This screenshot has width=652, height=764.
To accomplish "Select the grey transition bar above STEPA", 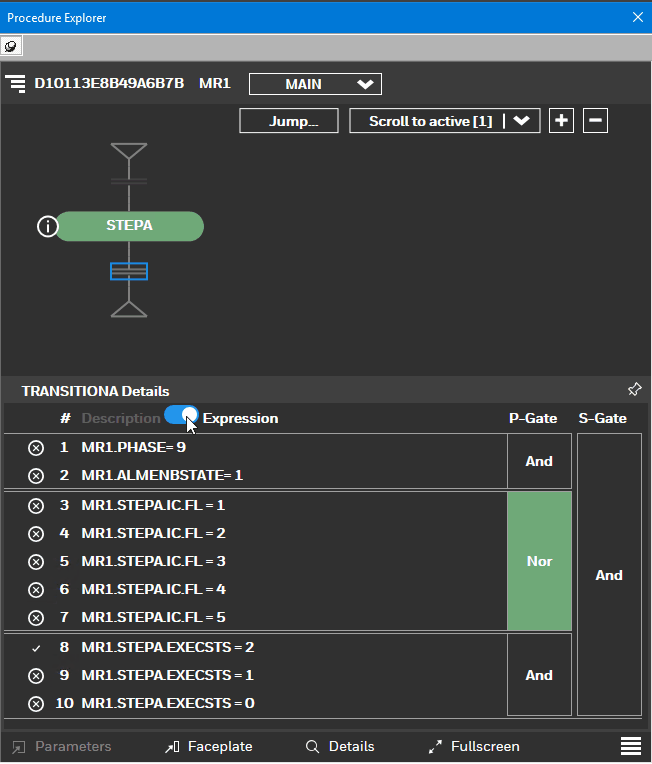I will click(129, 181).
